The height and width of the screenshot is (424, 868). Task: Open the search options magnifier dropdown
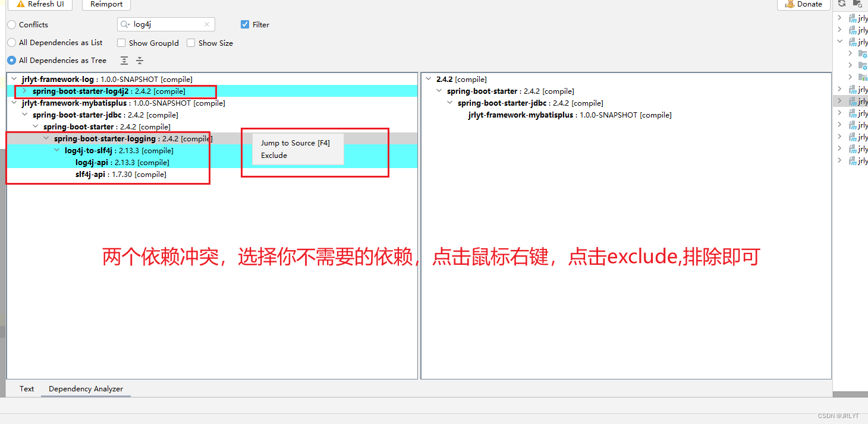(x=126, y=24)
